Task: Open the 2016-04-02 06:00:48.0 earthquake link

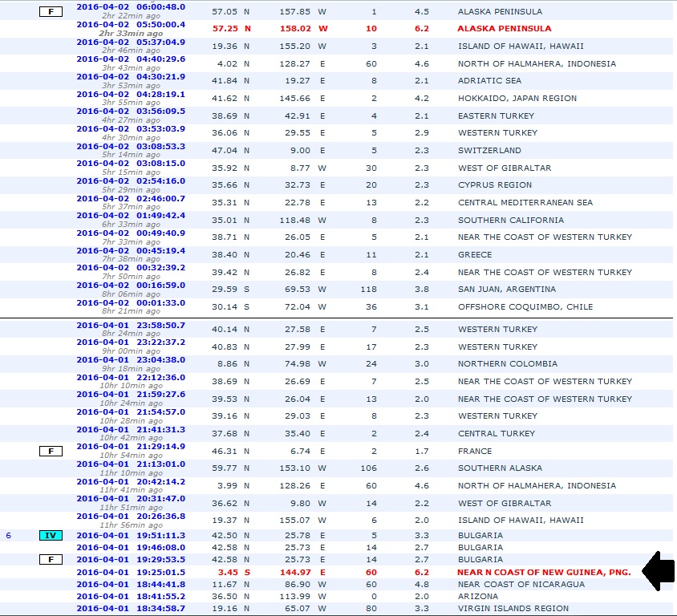Action: point(131,7)
